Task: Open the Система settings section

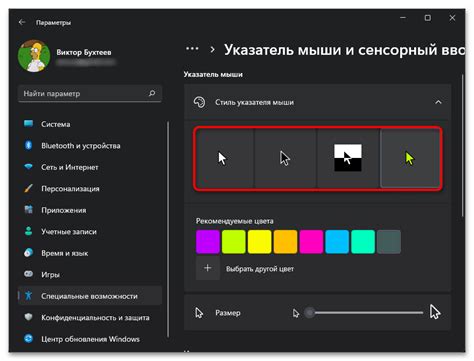Action: [x=90, y=124]
